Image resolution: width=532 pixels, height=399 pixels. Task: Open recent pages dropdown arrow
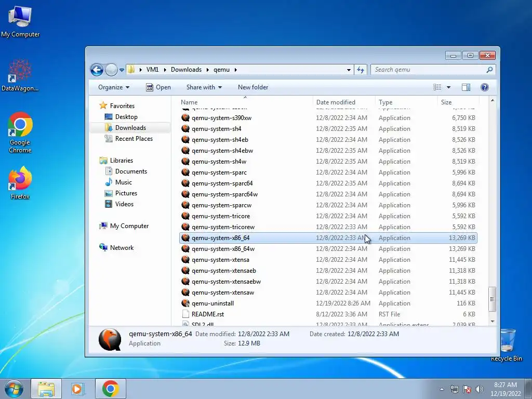coord(122,70)
